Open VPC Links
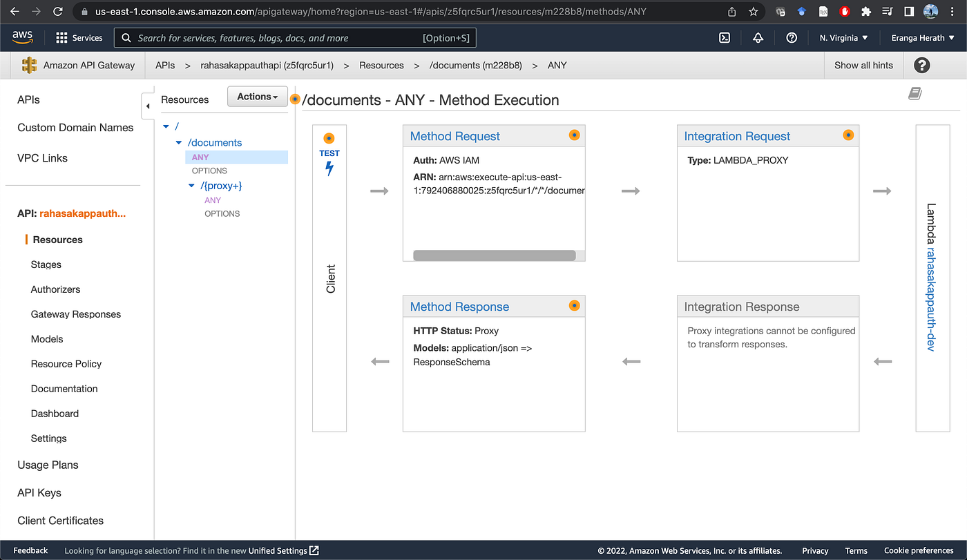 click(x=42, y=158)
